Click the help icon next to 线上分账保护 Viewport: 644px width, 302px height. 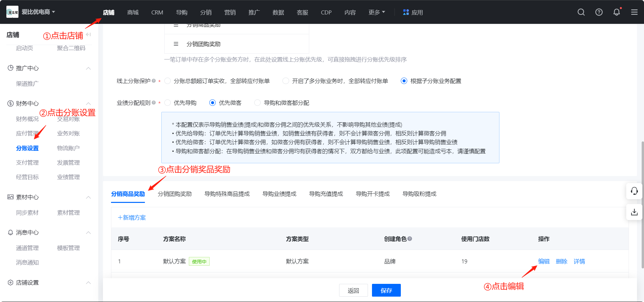[154, 81]
